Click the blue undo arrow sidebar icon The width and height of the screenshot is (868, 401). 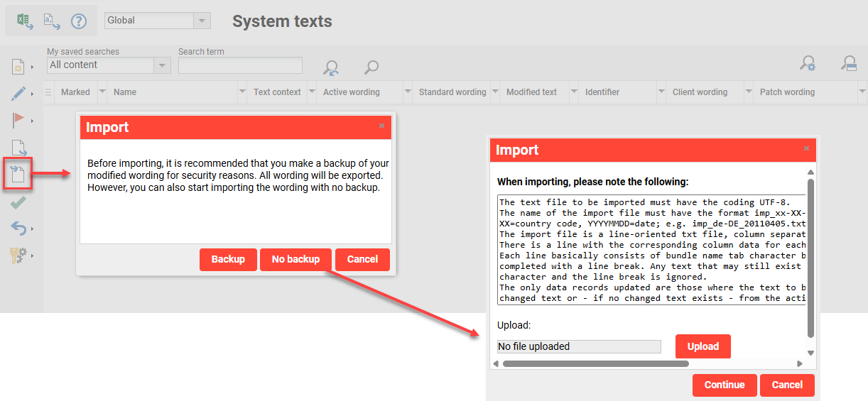pos(18,229)
